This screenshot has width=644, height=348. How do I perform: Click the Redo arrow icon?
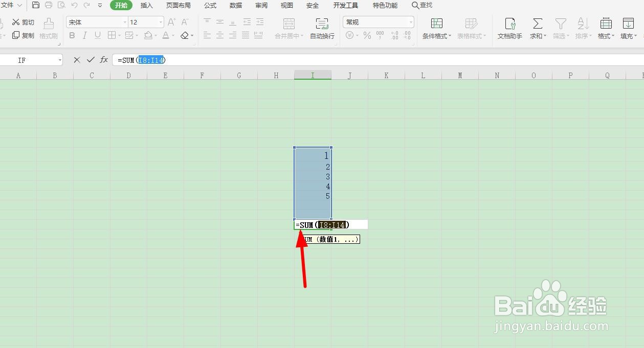[86, 5]
